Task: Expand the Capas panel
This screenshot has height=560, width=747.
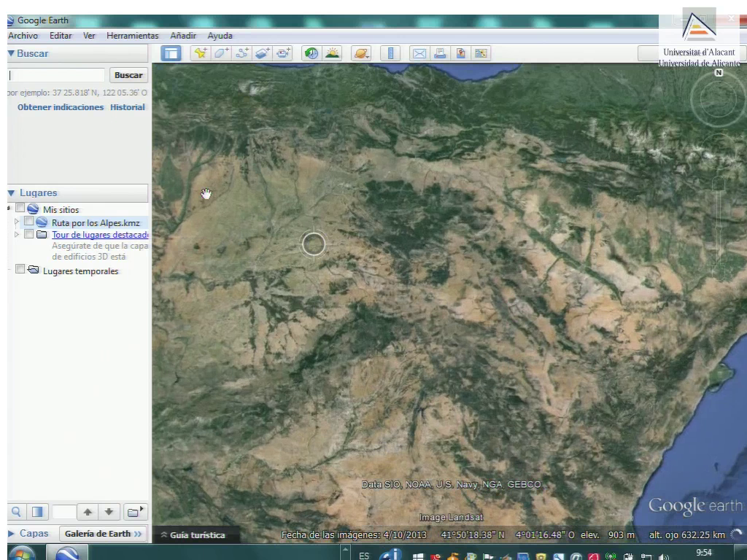Action: pos(12,534)
